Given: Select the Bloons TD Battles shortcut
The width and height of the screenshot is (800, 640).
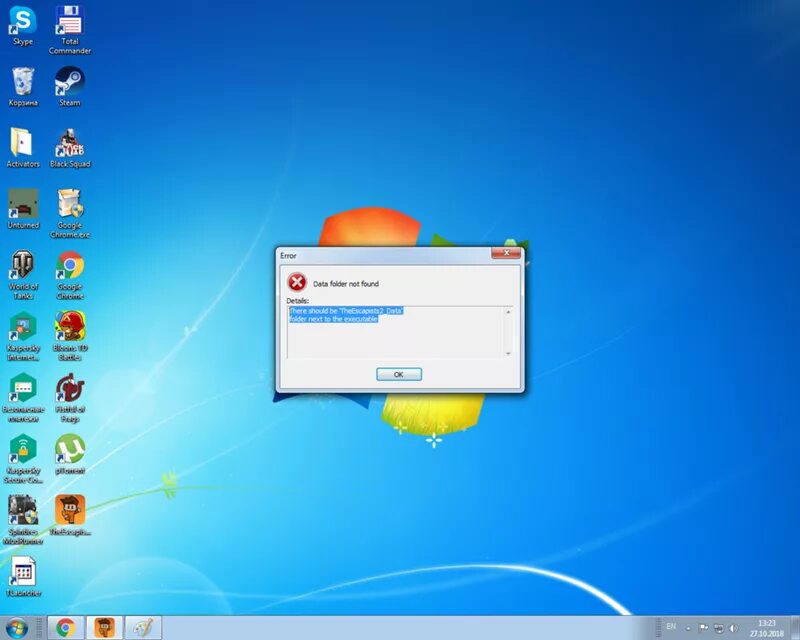Looking at the screenshot, I should [x=69, y=336].
